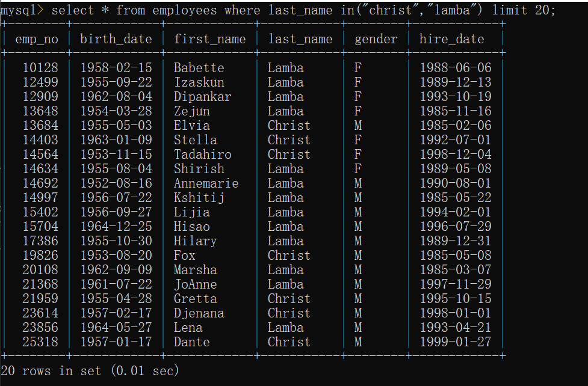Click employee number 15704
588x386 pixels.
[x=40, y=227]
